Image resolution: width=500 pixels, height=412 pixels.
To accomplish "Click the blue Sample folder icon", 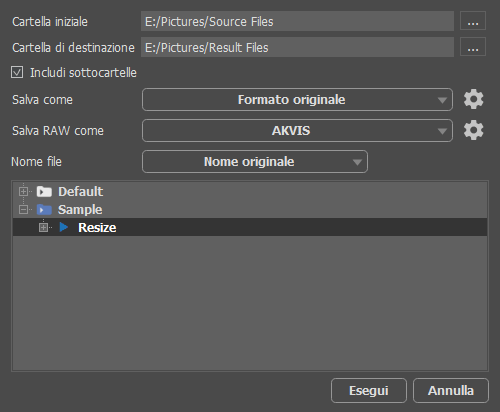I will [x=44, y=210].
